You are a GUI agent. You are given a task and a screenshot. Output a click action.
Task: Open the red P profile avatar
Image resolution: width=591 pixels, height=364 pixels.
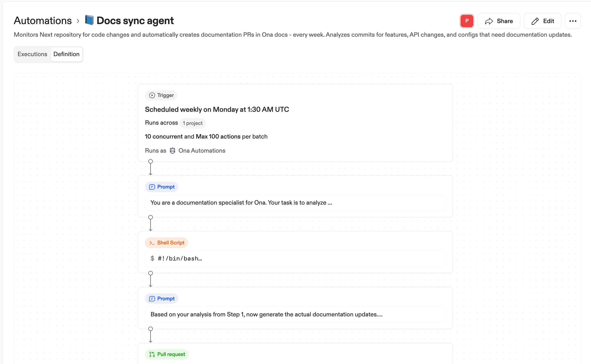coord(466,21)
